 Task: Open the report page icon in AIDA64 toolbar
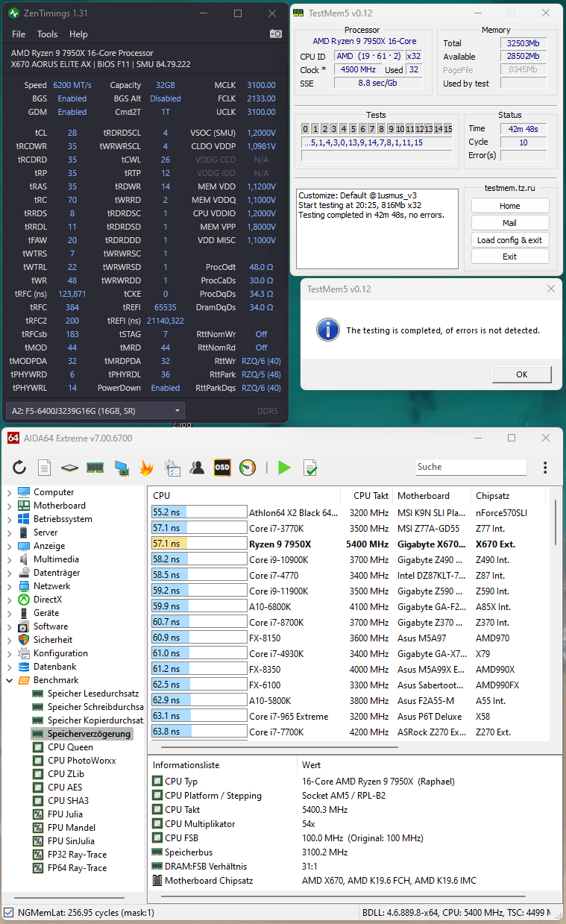44,468
